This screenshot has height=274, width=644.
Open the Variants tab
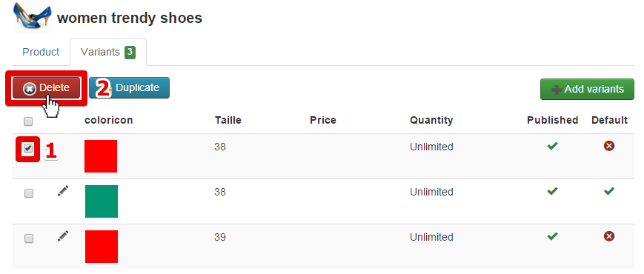coord(108,52)
